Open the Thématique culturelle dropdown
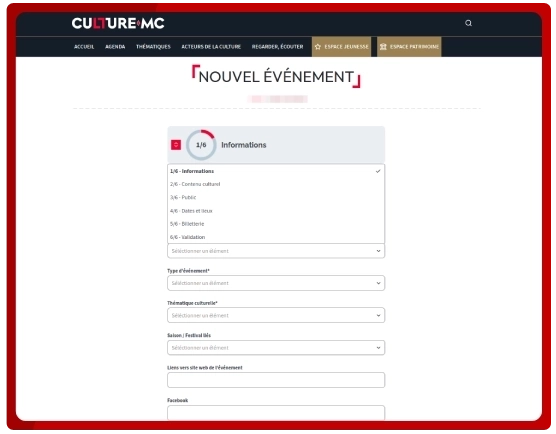The height and width of the screenshot is (434, 556). tap(276, 315)
